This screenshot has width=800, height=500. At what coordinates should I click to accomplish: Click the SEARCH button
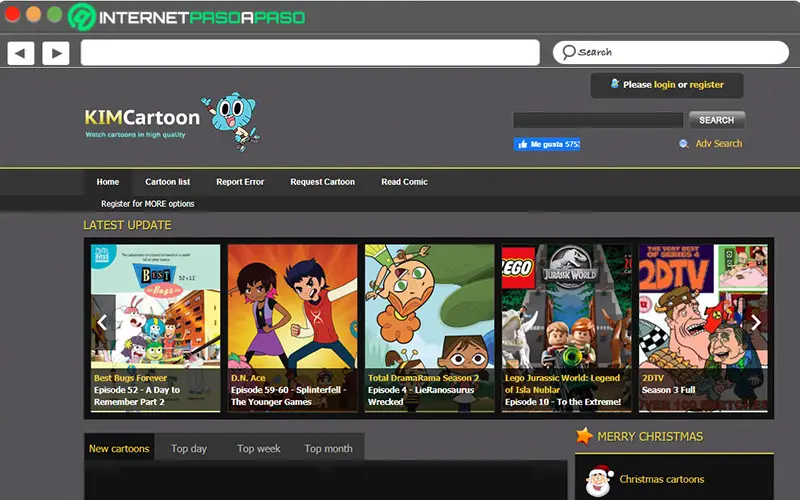[716, 120]
